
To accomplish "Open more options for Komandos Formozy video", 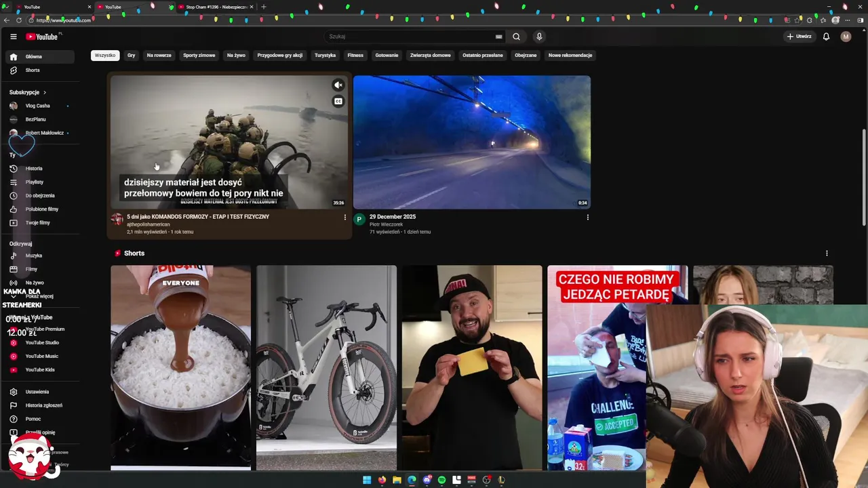I will coord(344,218).
